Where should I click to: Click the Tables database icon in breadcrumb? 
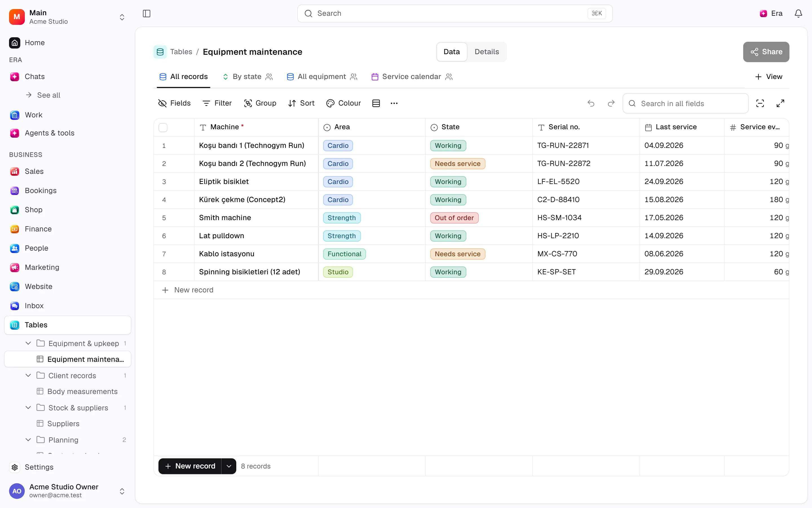click(160, 52)
